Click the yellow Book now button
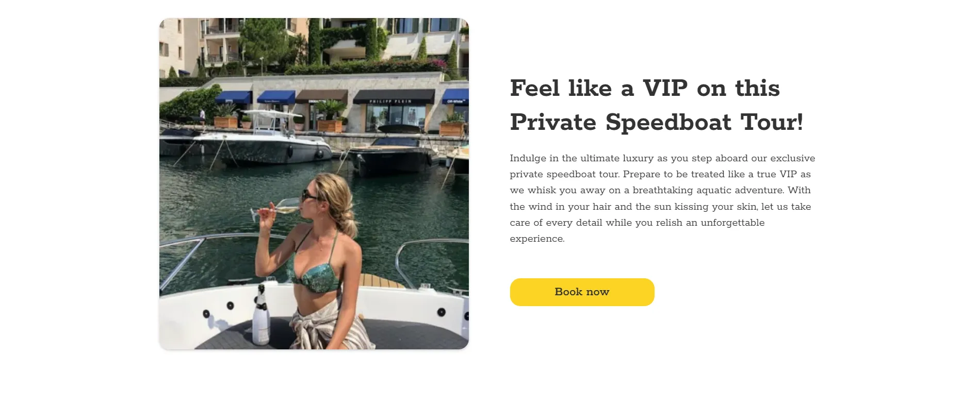Viewport: 980px width, 404px height. point(582,292)
